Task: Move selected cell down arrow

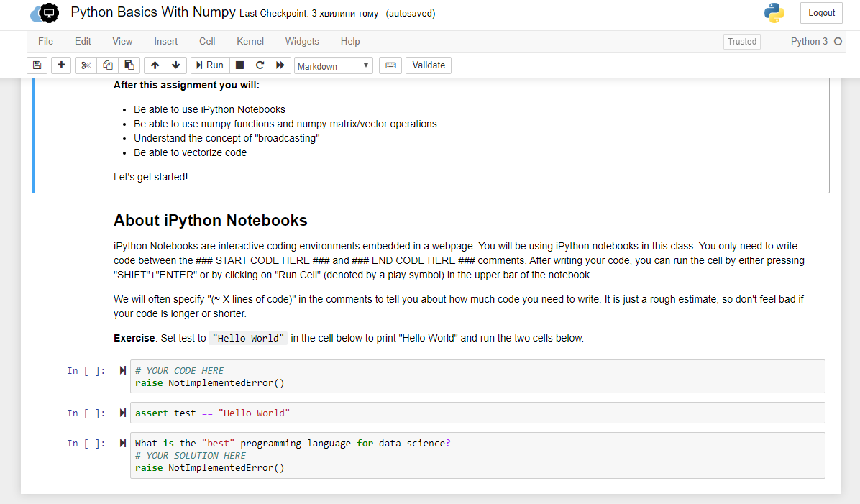Action: click(x=176, y=65)
